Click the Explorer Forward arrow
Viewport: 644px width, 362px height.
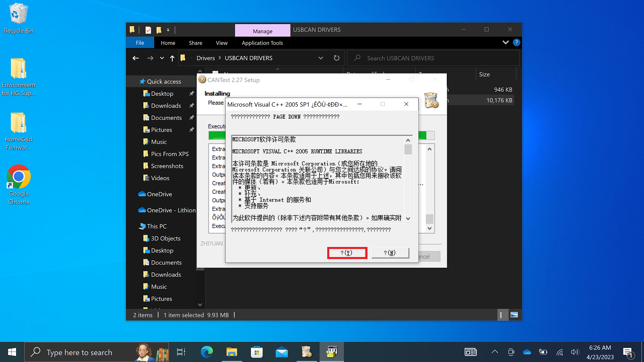(150, 58)
